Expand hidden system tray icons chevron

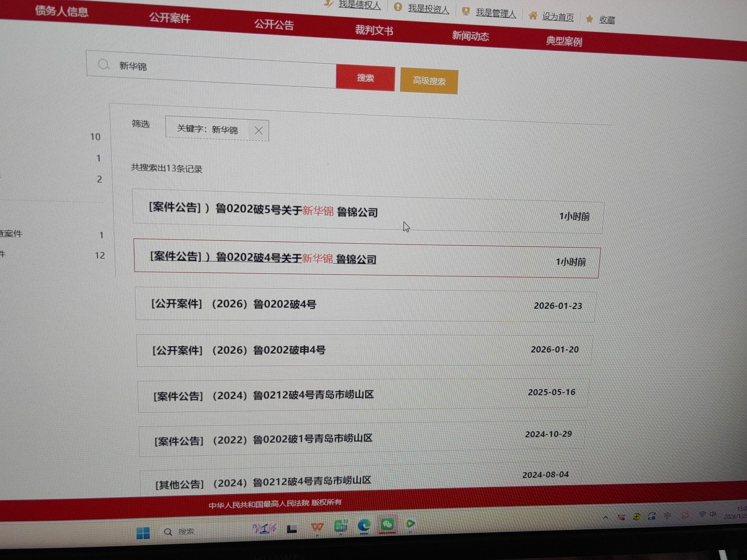tap(605, 517)
